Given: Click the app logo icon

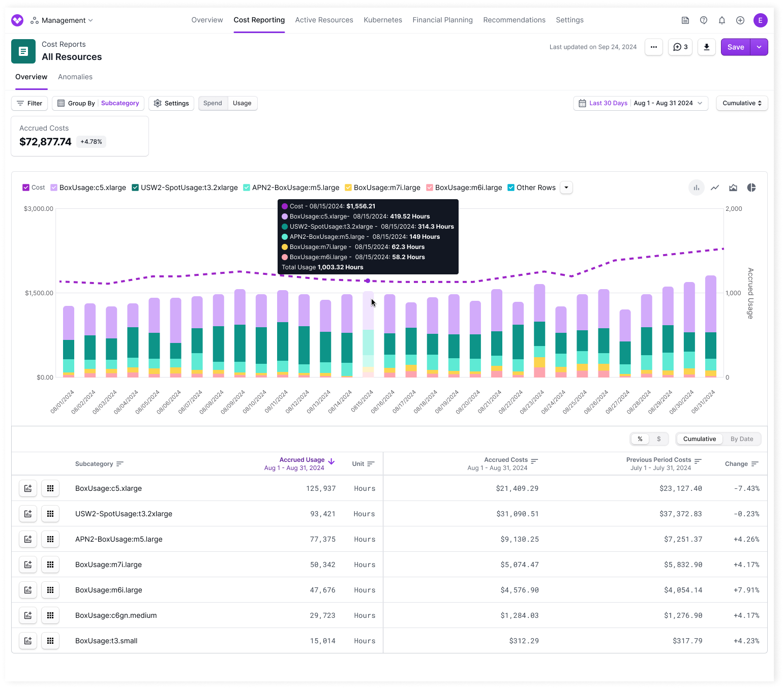Looking at the screenshot, I should click(x=17, y=20).
